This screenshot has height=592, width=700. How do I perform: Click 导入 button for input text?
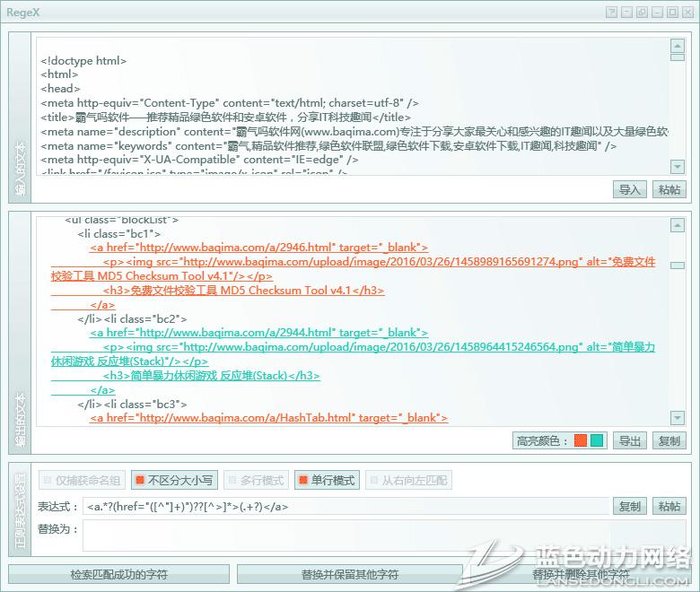pos(630,189)
